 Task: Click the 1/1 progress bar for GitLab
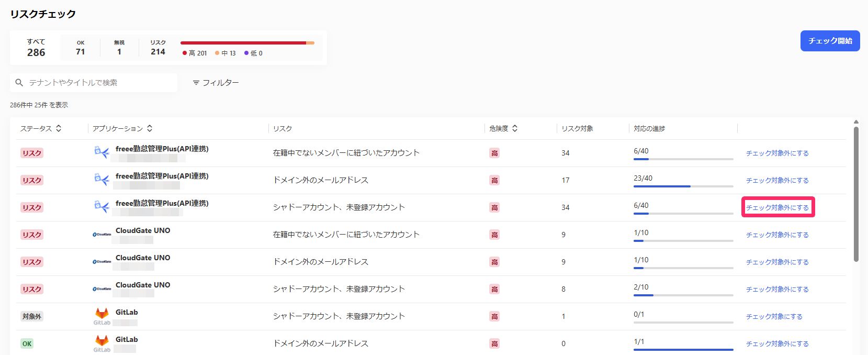tap(683, 350)
